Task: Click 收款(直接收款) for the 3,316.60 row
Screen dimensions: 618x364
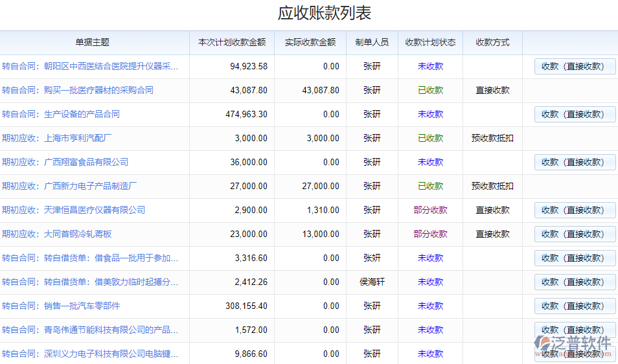Action: pyautogui.click(x=575, y=258)
